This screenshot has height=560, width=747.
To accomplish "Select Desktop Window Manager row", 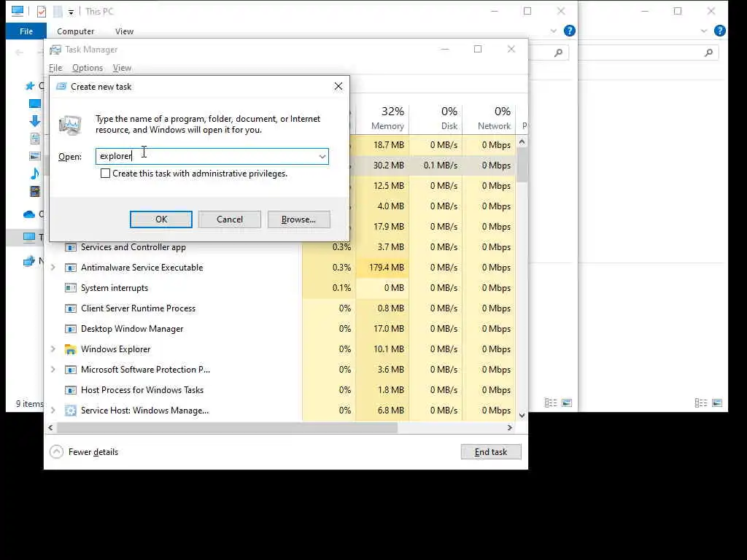I will pyautogui.click(x=281, y=329).
